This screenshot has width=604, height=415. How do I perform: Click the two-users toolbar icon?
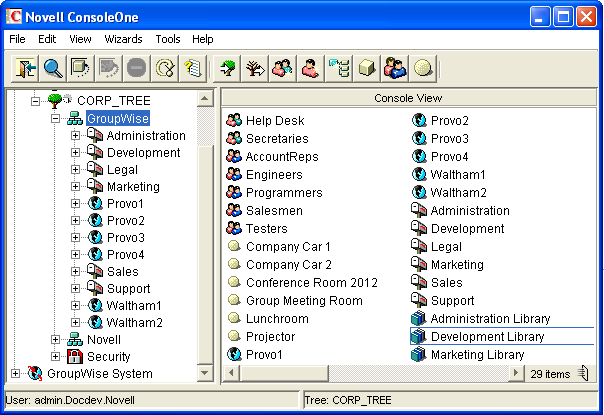394,69
